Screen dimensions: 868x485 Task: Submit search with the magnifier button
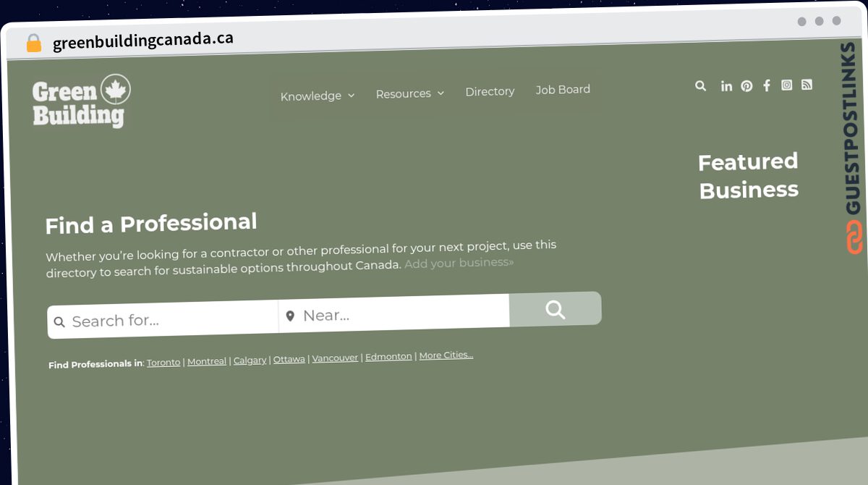(x=556, y=309)
